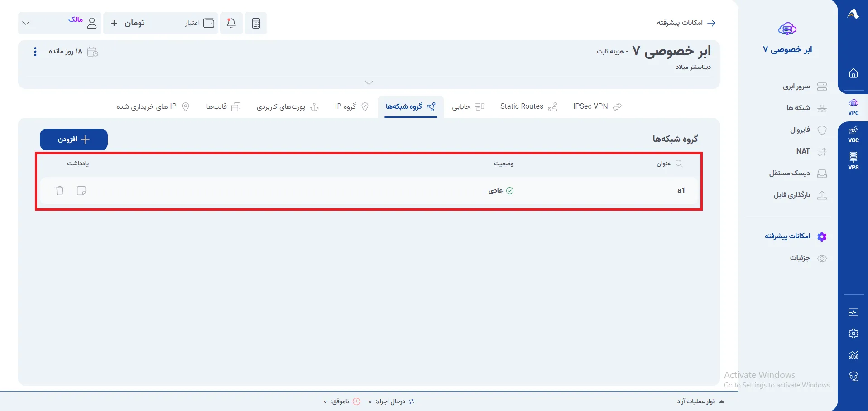Select the VGC icon in the rail
The height and width of the screenshot is (411, 868).
click(854, 135)
